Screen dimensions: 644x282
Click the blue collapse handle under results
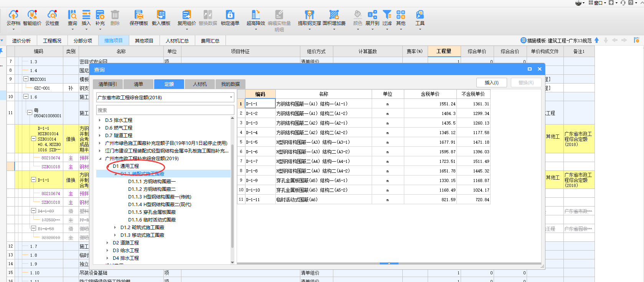pos(389,264)
